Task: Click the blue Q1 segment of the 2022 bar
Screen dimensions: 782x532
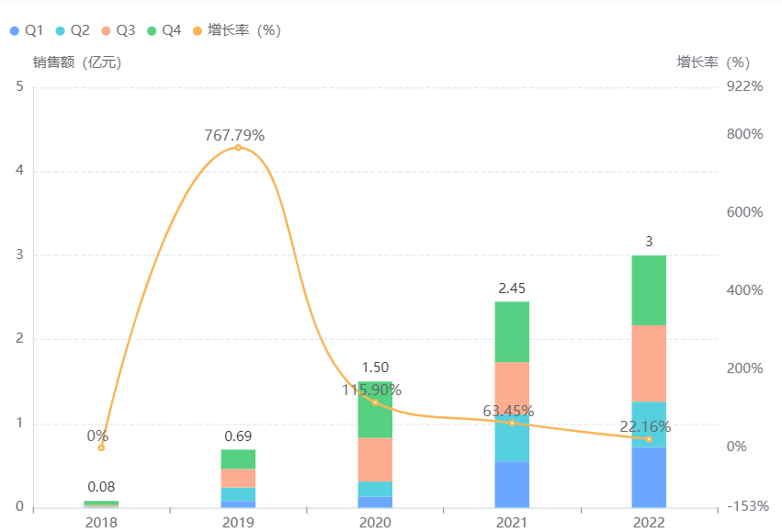Action: click(x=649, y=477)
